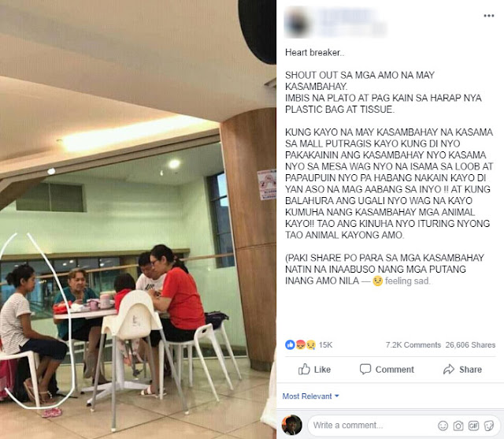Expand the Most Relevant comment sorting dropdown
504x439 pixels.
click(x=310, y=396)
